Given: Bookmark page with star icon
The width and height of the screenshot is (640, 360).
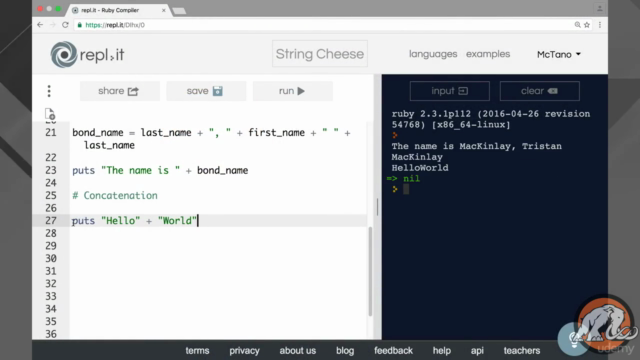Looking at the screenshot, I should pos(587,25).
